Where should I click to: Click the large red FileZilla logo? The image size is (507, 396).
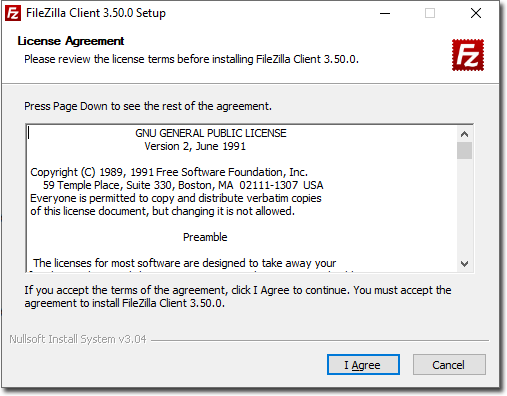coord(468,55)
